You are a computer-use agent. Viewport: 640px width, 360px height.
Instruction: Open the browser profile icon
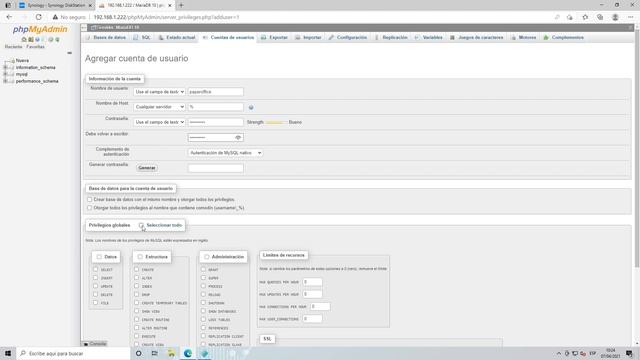click(615, 17)
